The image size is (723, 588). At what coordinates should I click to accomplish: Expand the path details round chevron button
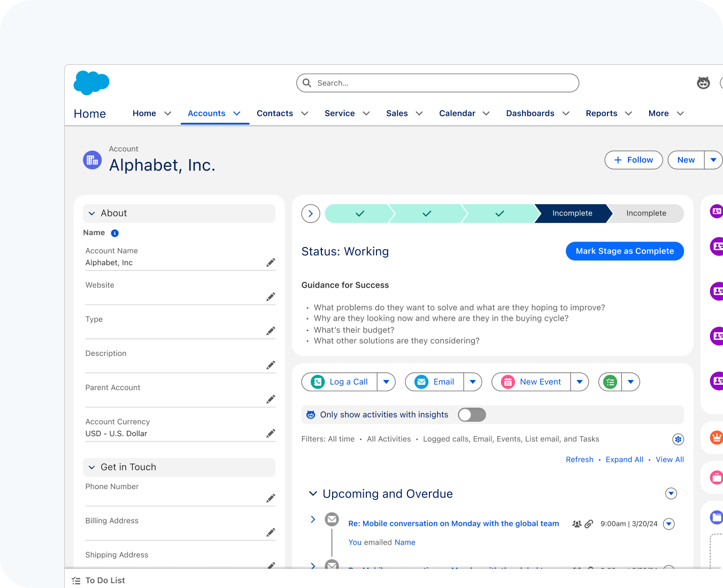coord(311,213)
